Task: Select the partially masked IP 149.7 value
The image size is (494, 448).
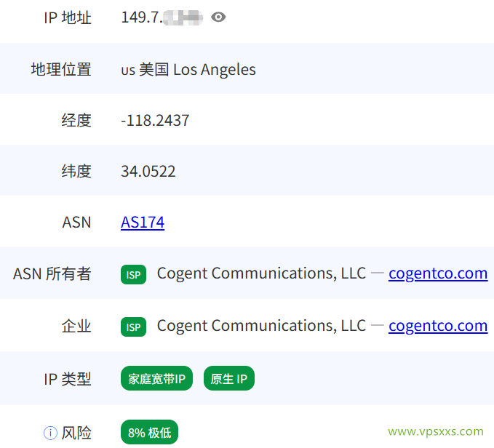Action: pos(162,17)
